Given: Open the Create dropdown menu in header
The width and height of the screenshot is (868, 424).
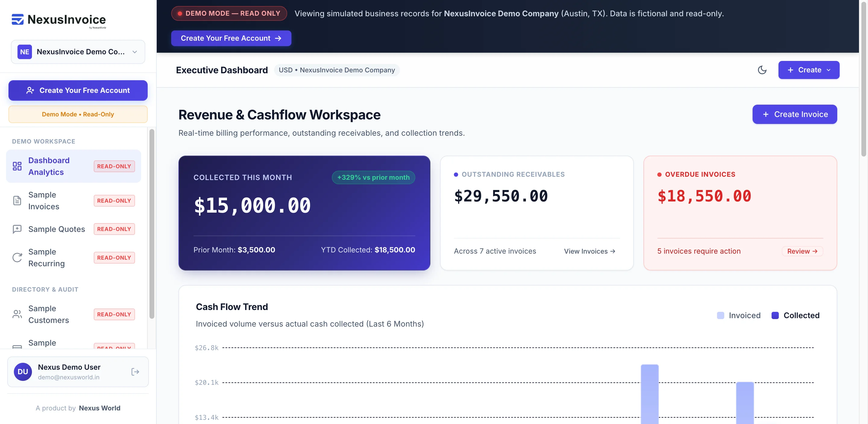Looking at the screenshot, I should (x=809, y=70).
